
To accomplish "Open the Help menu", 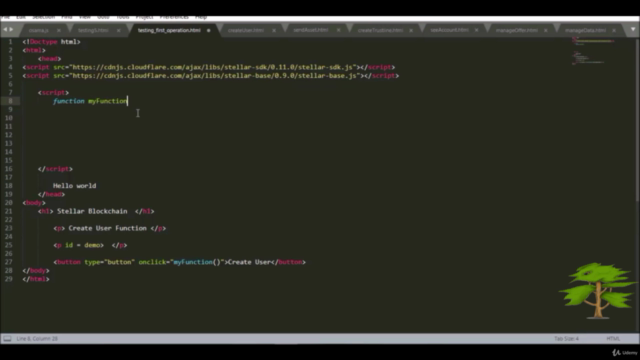I will (x=201, y=17).
